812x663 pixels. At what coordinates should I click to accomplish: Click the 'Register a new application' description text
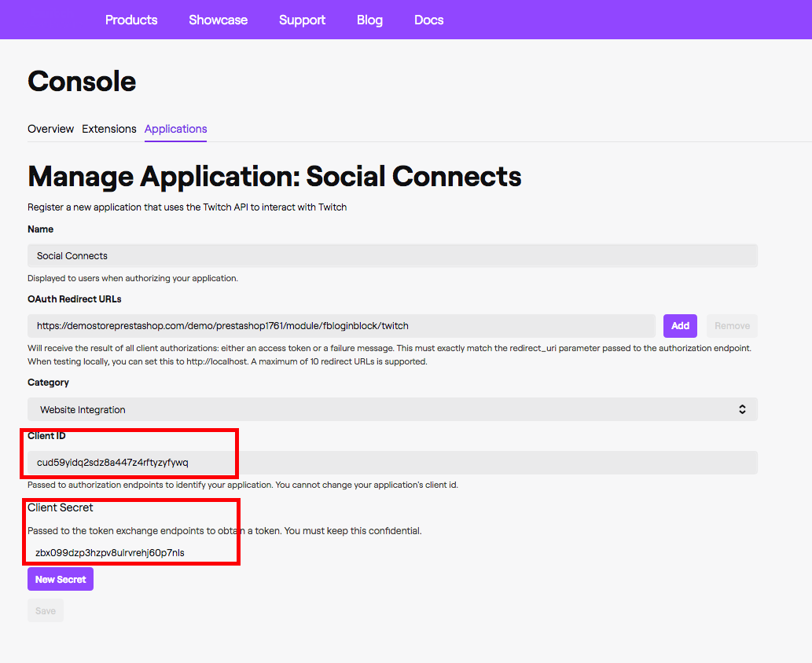tap(187, 207)
